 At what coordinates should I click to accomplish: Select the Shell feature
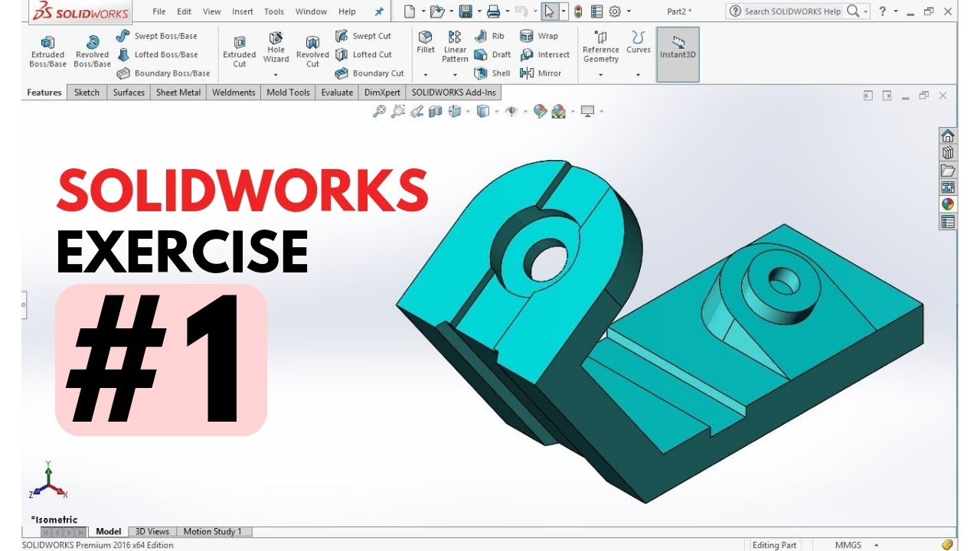(492, 73)
